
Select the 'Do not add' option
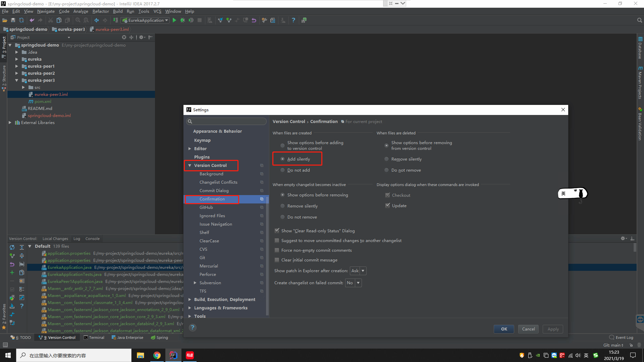coord(282,170)
